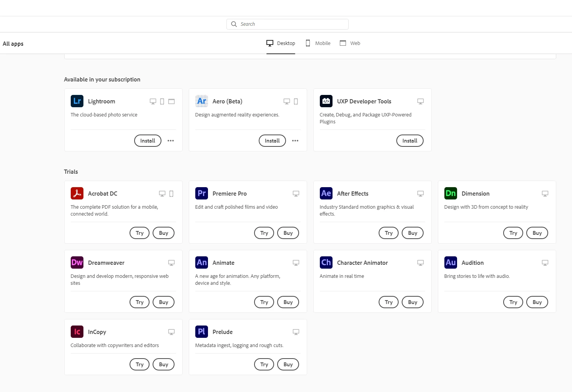Click Aero's desktop platform icon
572x392 pixels.
coord(287,101)
